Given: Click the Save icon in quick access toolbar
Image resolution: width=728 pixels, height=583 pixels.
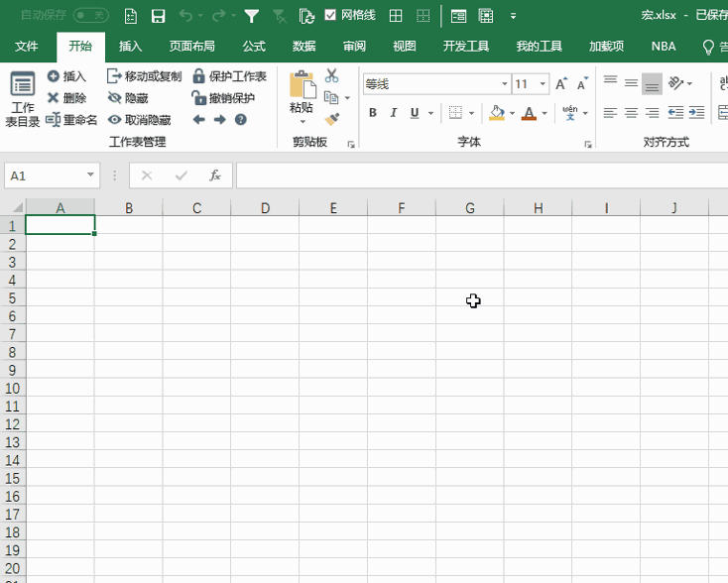Looking at the screenshot, I should point(159,16).
